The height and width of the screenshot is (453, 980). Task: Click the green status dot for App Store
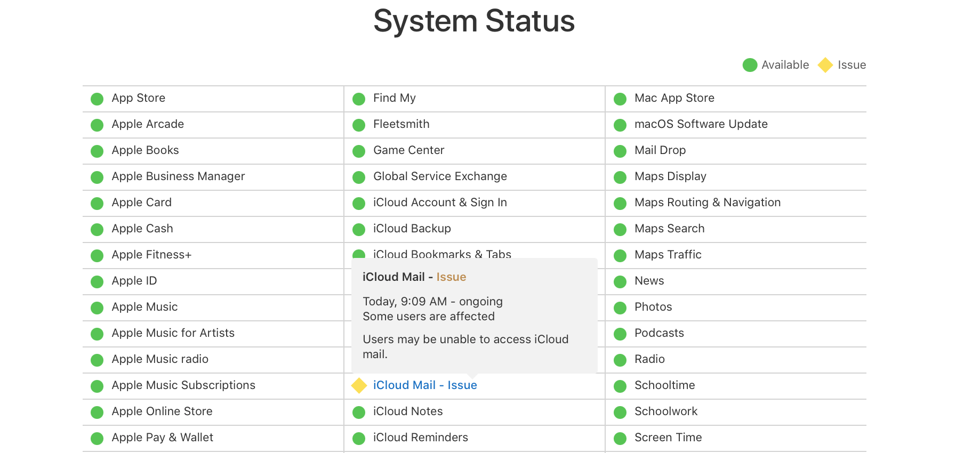[97, 99]
